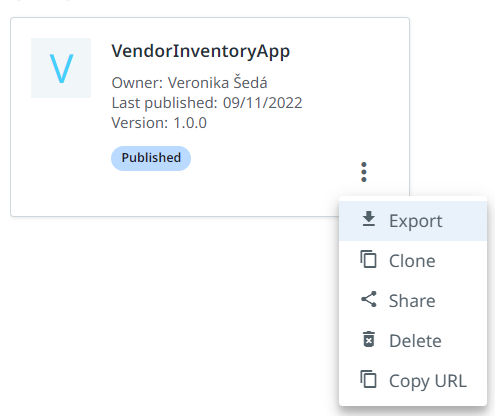Select the Copy URL menu entry text
495x416 pixels.
click(x=428, y=381)
